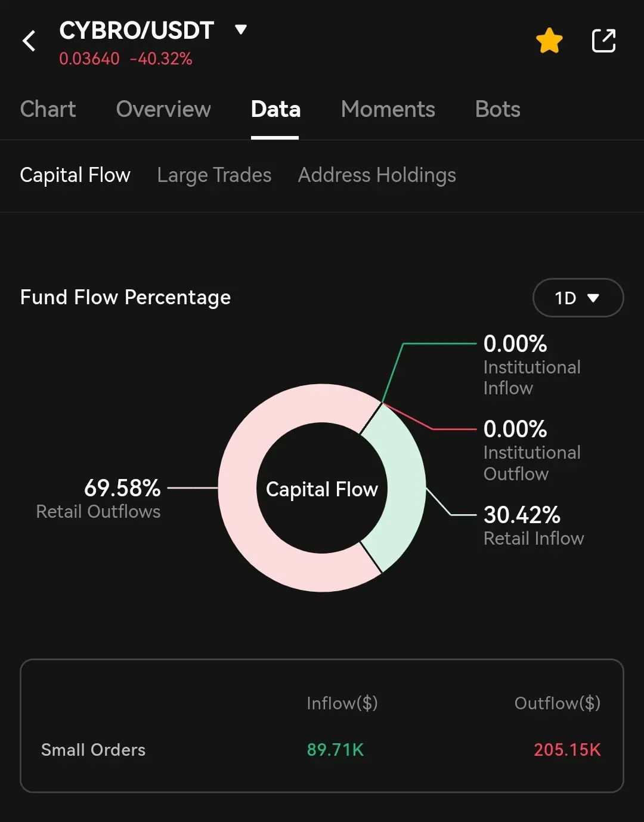Open the Large Trades sub-tab
The height and width of the screenshot is (822, 644).
tap(214, 175)
